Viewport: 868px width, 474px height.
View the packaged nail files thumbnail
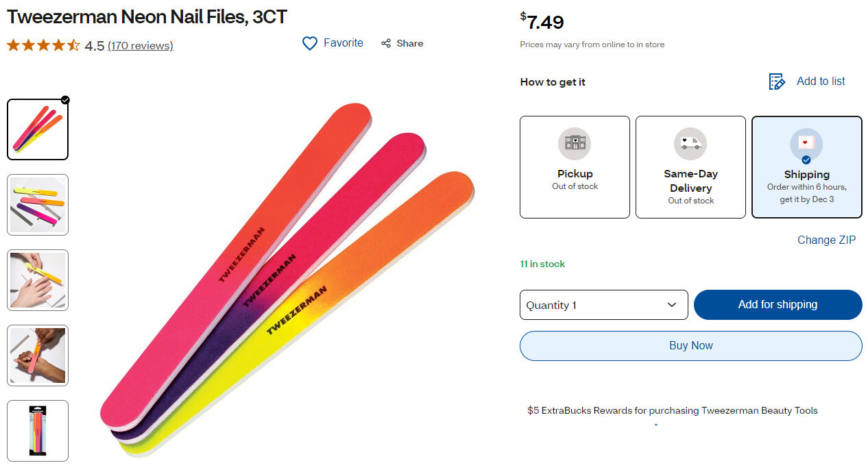pyautogui.click(x=38, y=431)
